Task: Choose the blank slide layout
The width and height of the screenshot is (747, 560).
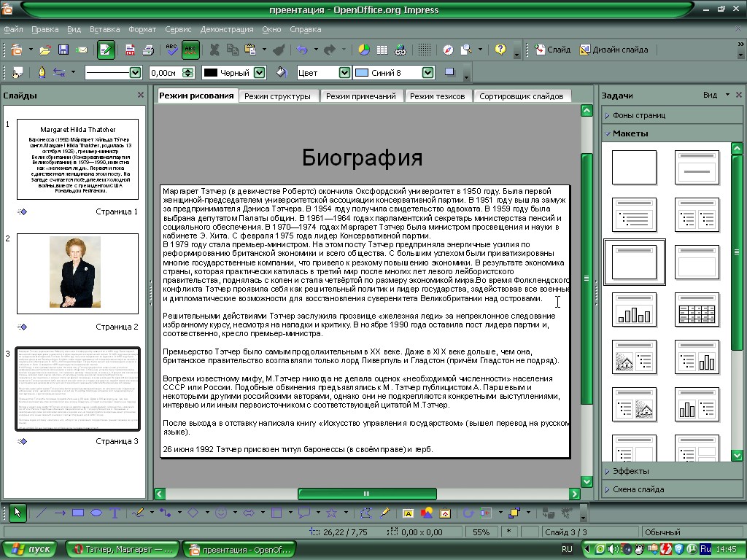Action: 634,168
